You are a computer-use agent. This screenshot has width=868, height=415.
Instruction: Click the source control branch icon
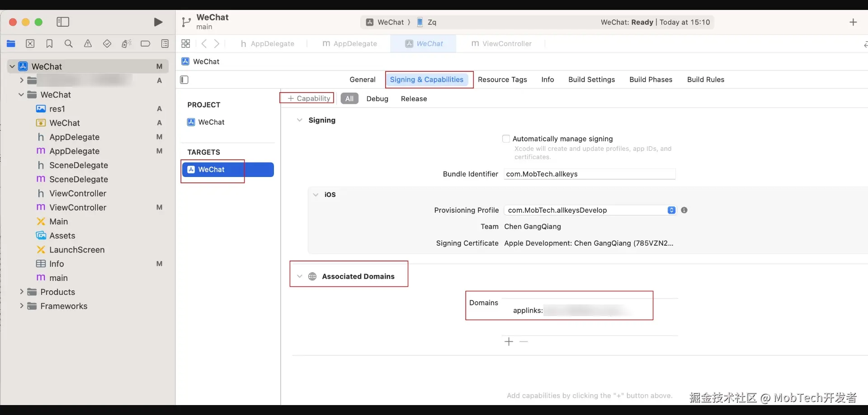(x=186, y=22)
